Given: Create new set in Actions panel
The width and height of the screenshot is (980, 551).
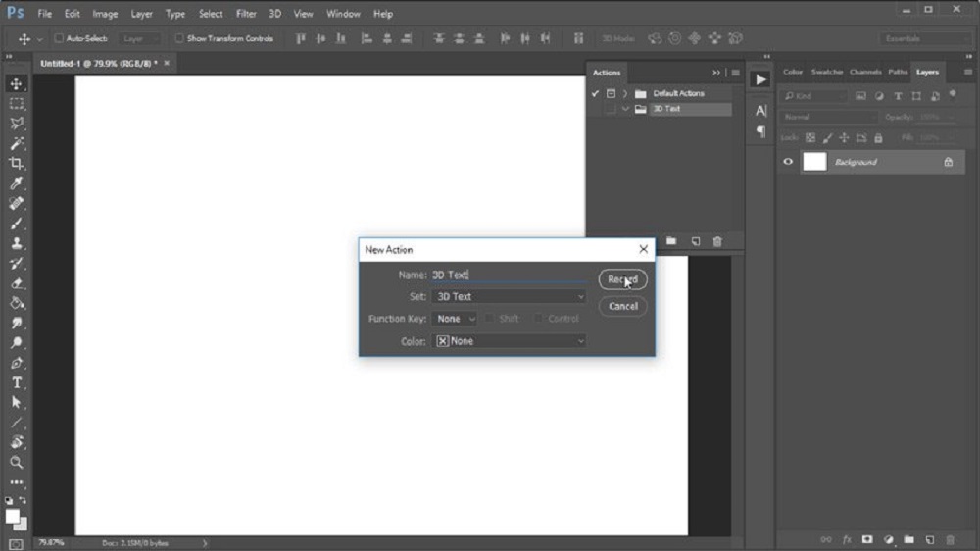Looking at the screenshot, I should pyautogui.click(x=671, y=241).
